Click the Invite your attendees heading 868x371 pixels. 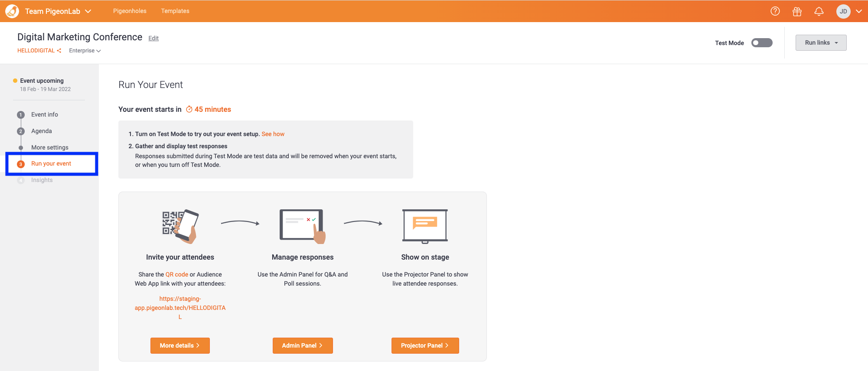[x=180, y=257]
